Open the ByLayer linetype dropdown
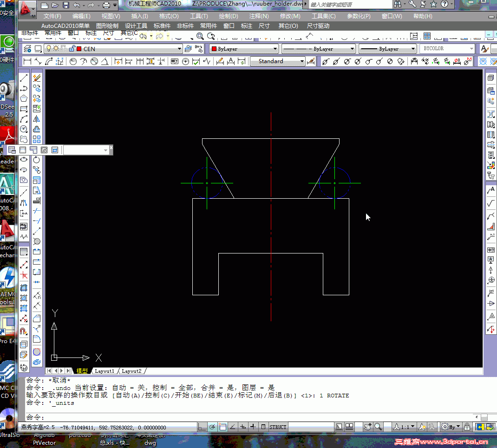 352,49
